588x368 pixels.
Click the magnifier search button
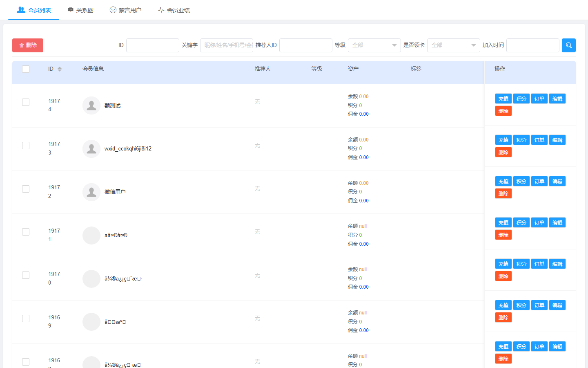click(568, 45)
